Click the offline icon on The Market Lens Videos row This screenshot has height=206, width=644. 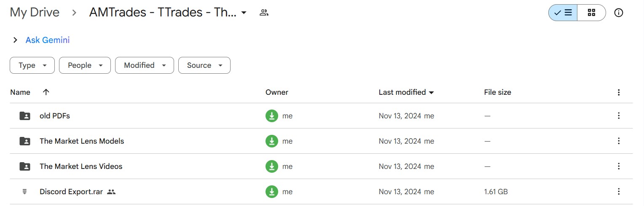272,166
